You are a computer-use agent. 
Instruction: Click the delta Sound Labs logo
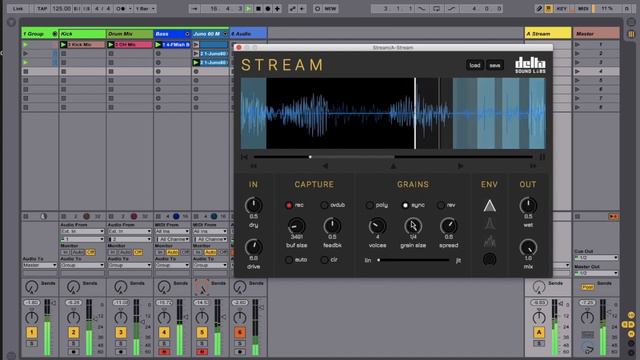tap(530, 65)
